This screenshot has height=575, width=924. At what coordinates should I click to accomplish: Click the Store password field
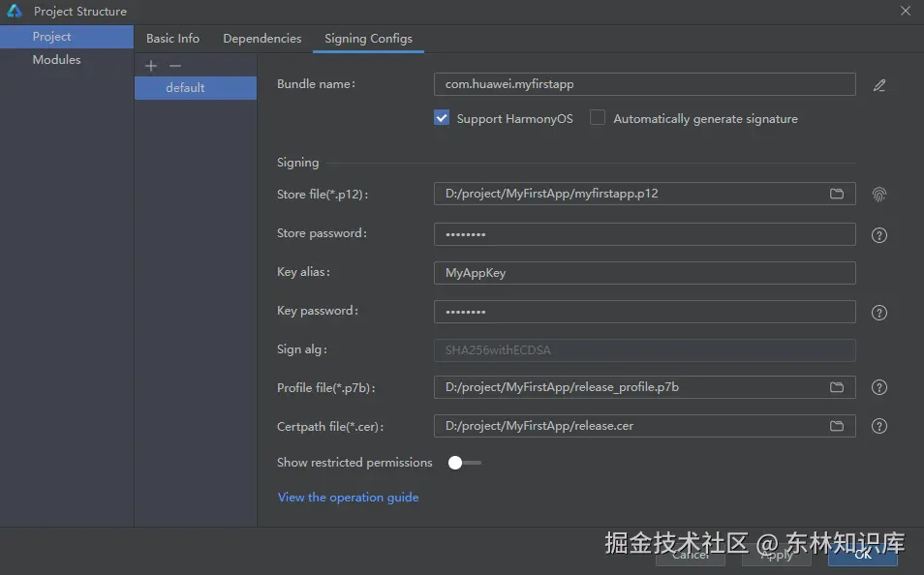(645, 234)
